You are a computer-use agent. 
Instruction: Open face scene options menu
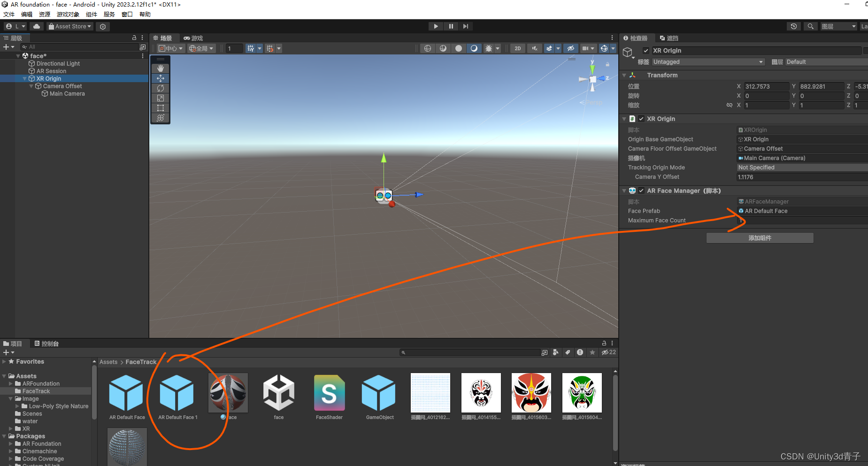143,56
